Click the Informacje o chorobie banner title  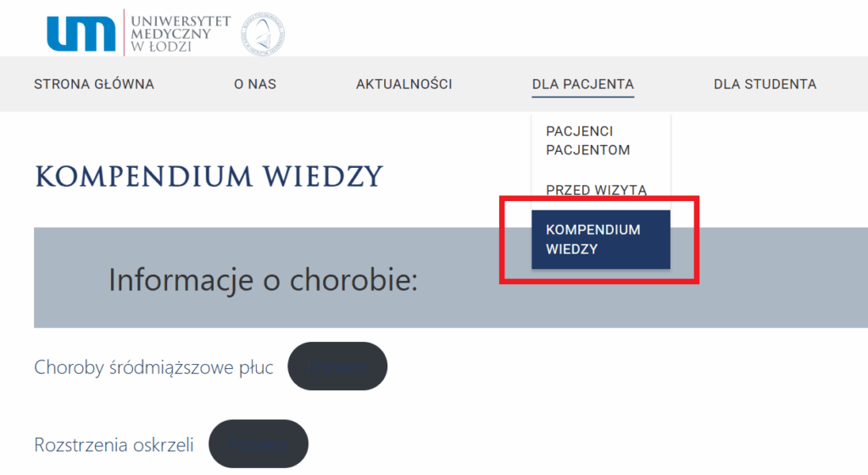coord(263,280)
